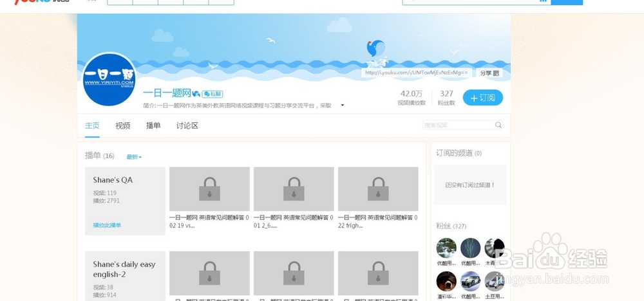The height and width of the screenshot is (301, 644).
Task: Open first locked thumbnail in daily easy english-2 row
Action: pyautogui.click(x=209, y=273)
